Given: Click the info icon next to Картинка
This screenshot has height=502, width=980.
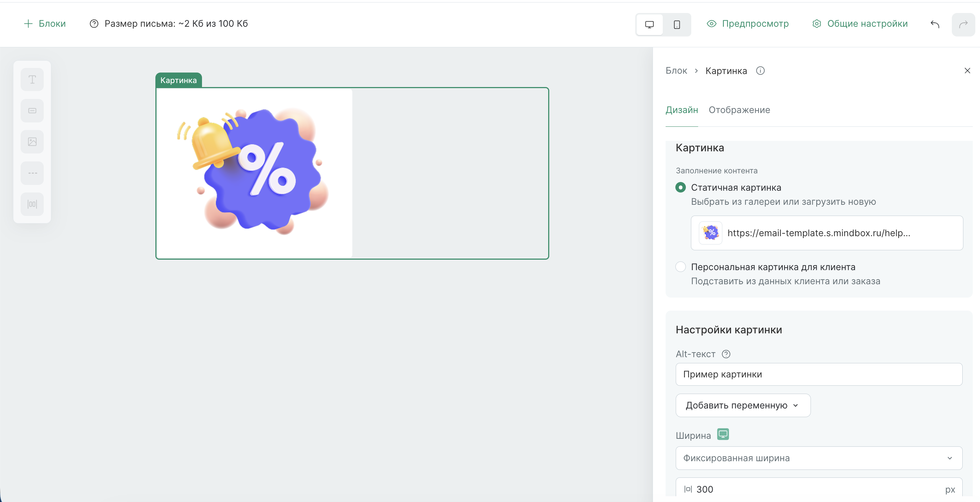Looking at the screenshot, I should click(760, 71).
